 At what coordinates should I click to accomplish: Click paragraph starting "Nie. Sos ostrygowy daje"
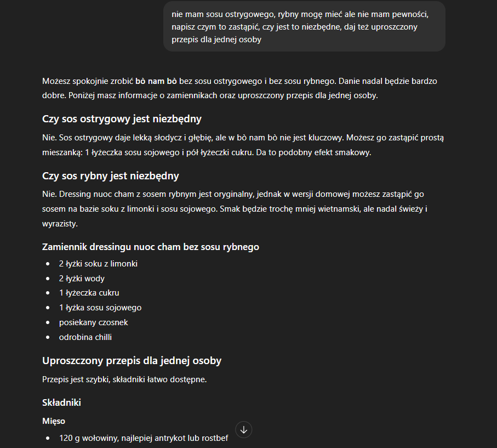[239, 145]
